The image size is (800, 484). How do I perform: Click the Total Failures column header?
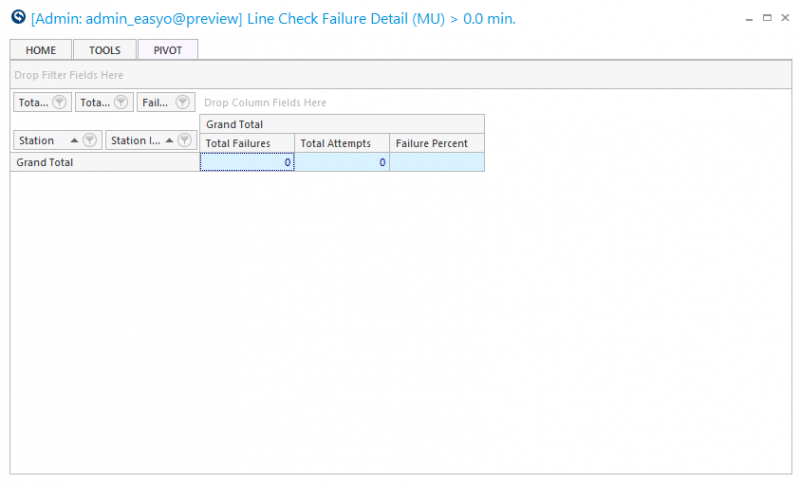(x=247, y=143)
